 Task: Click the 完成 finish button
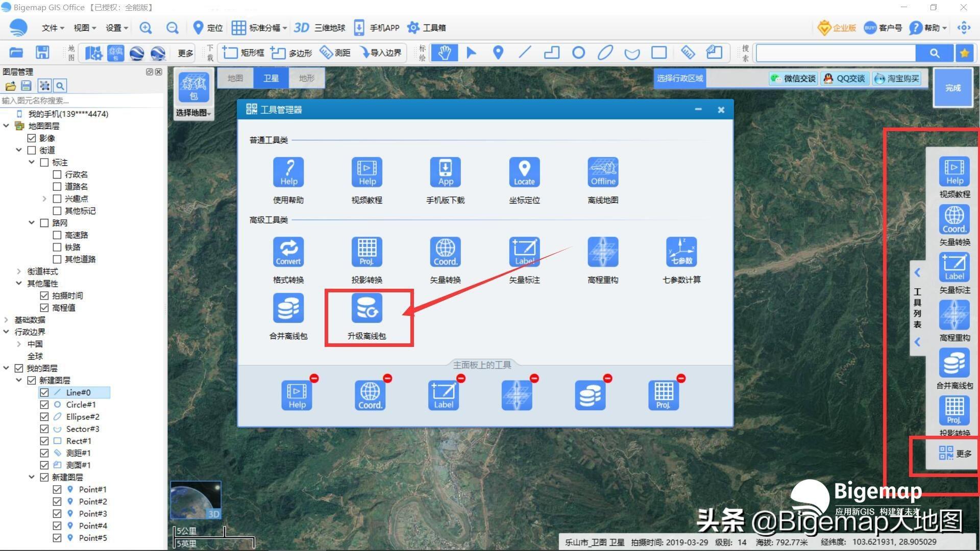pos(952,88)
